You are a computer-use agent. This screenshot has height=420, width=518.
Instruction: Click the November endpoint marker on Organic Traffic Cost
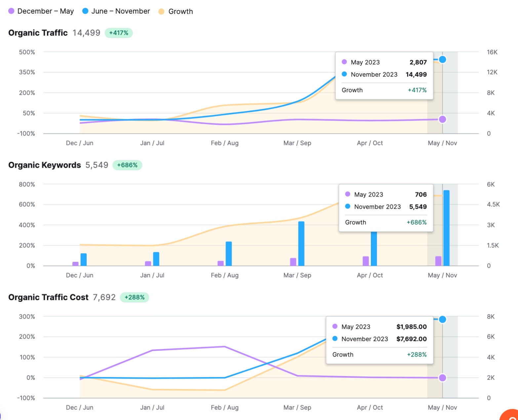pyautogui.click(x=443, y=319)
